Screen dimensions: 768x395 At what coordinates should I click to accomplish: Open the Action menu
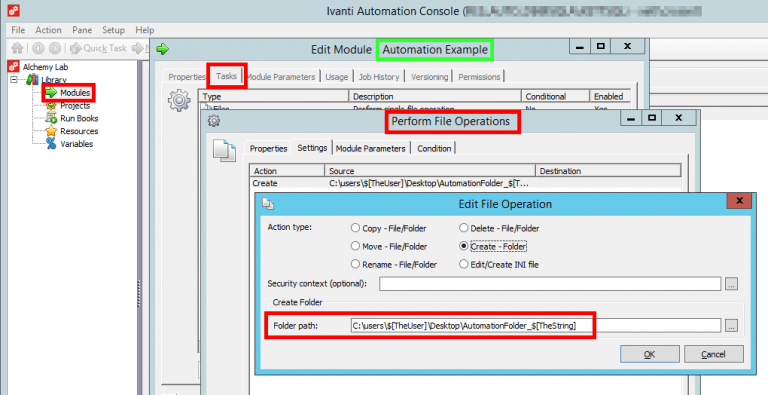(x=48, y=30)
